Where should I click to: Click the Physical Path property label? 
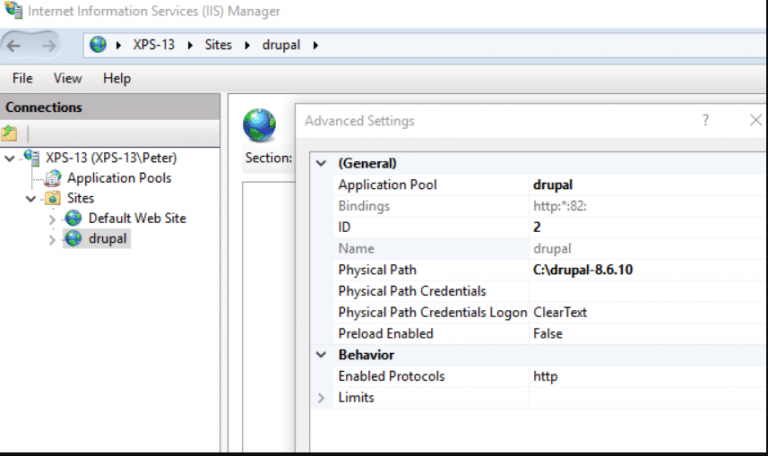[377, 270]
